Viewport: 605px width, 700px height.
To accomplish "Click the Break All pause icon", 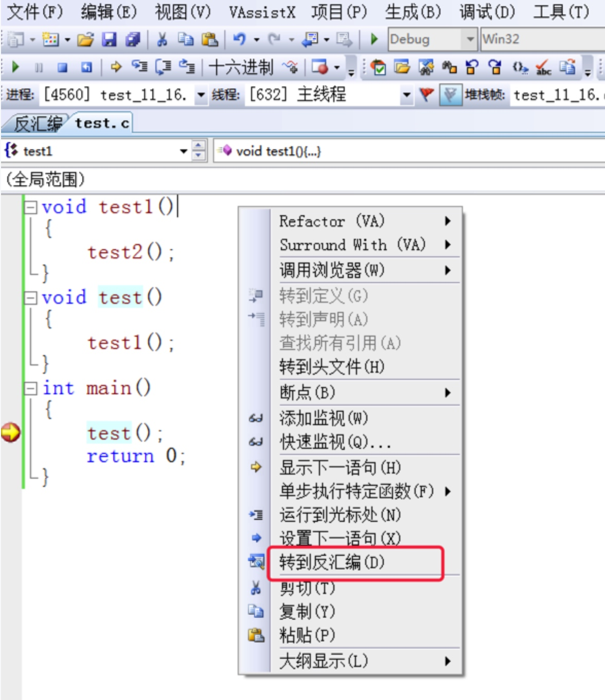I will 39,67.
